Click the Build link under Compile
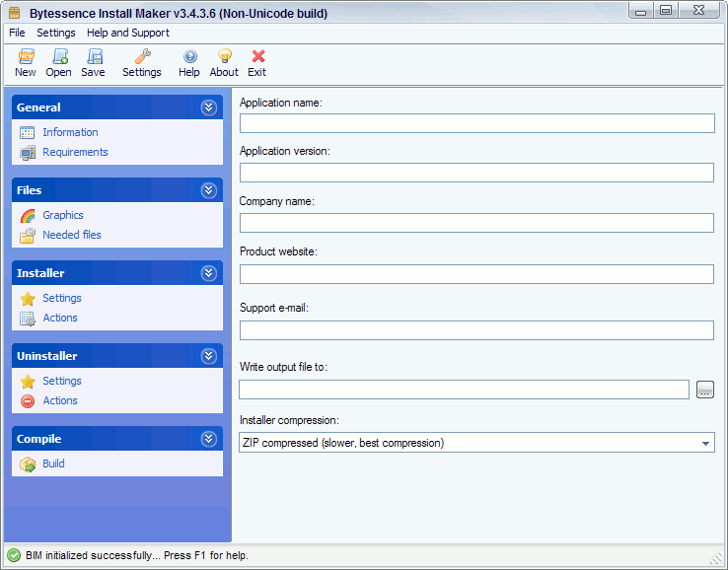 click(54, 463)
